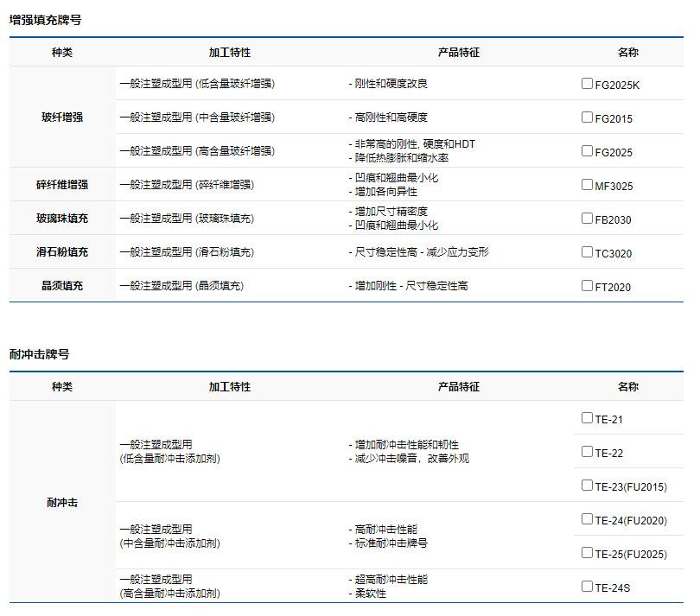Tick the TE-23(FU2015) checkbox

588,486
